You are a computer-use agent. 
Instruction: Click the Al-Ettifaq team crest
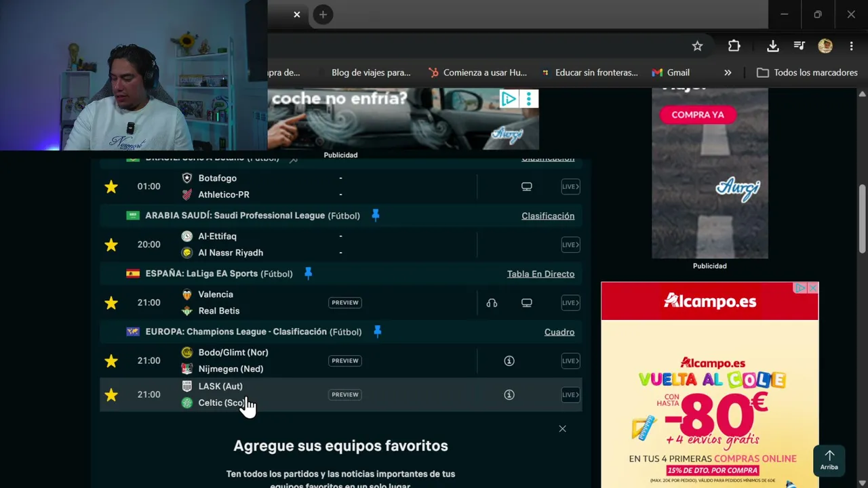coord(187,237)
